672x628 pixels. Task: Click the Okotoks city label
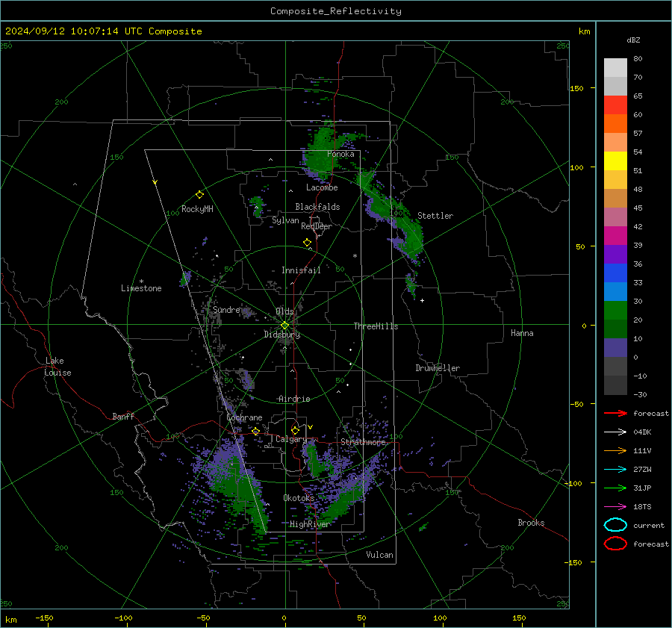click(x=299, y=498)
